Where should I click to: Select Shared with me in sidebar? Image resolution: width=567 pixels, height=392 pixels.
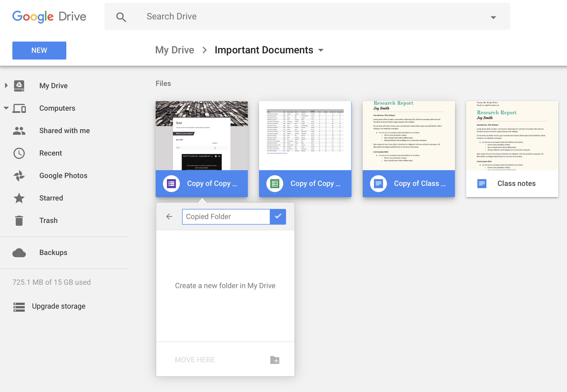64,131
